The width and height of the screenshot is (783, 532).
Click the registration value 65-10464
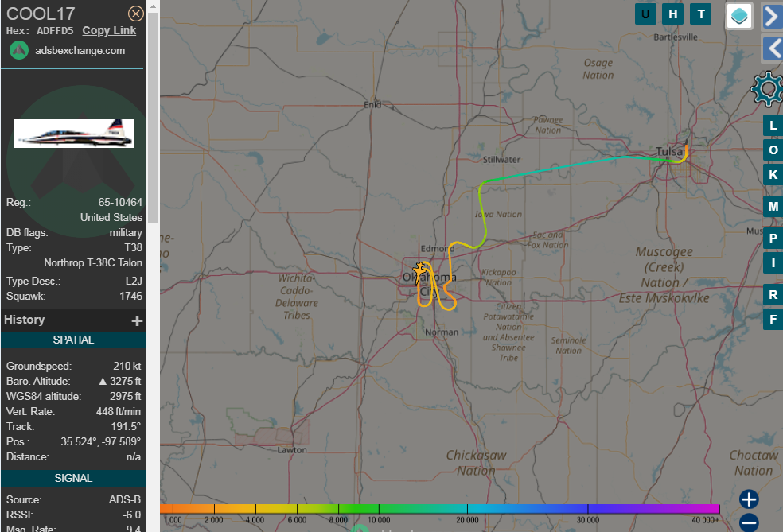pyautogui.click(x=120, y=202)
